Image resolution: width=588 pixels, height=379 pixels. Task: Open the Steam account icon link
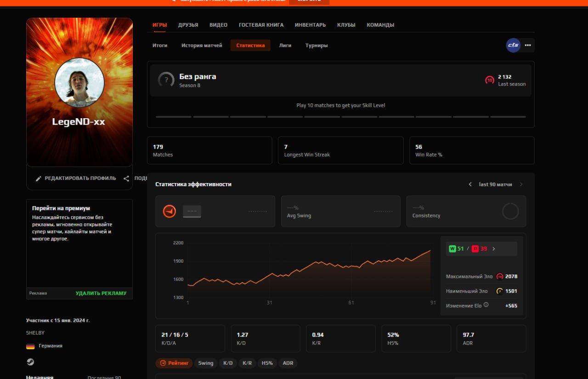pos(30,362)
